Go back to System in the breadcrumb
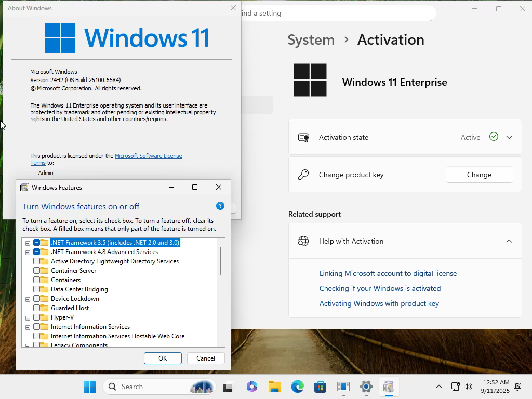This screenshot has width=532, height=399. (311, 39)
